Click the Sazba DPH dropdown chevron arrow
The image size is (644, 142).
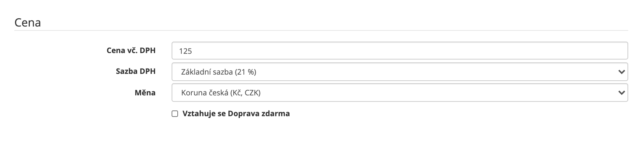click(x=622, y=72)
